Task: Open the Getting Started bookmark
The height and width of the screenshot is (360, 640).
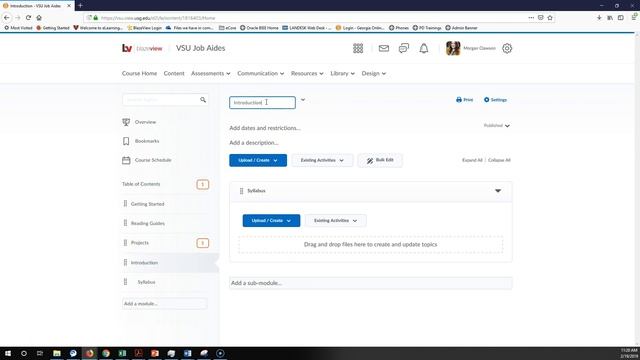Action: click(53, 28)
